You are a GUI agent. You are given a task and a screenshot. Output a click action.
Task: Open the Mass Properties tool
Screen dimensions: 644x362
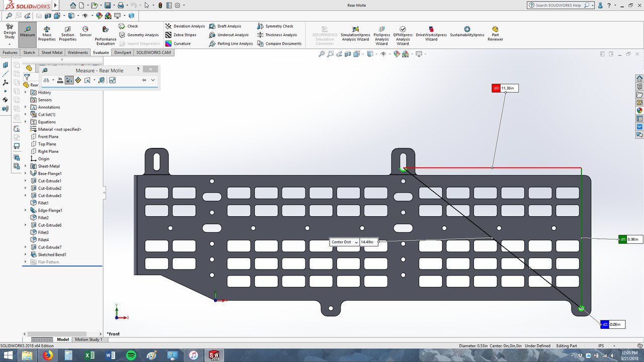47,34
